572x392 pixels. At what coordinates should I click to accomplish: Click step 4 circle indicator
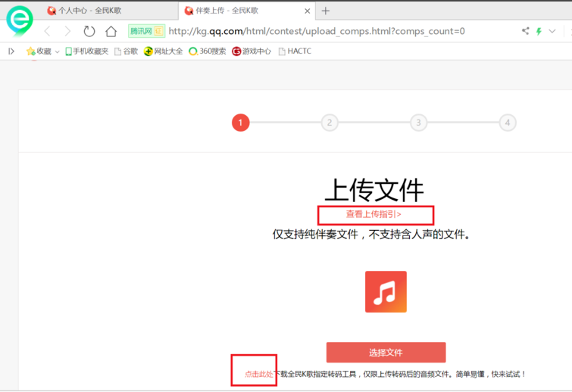[508, 123]
